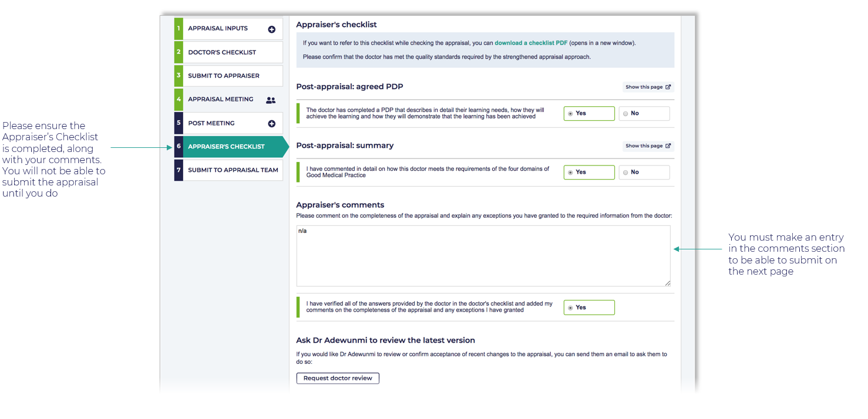Click the download a checklist PDF link

531,43
